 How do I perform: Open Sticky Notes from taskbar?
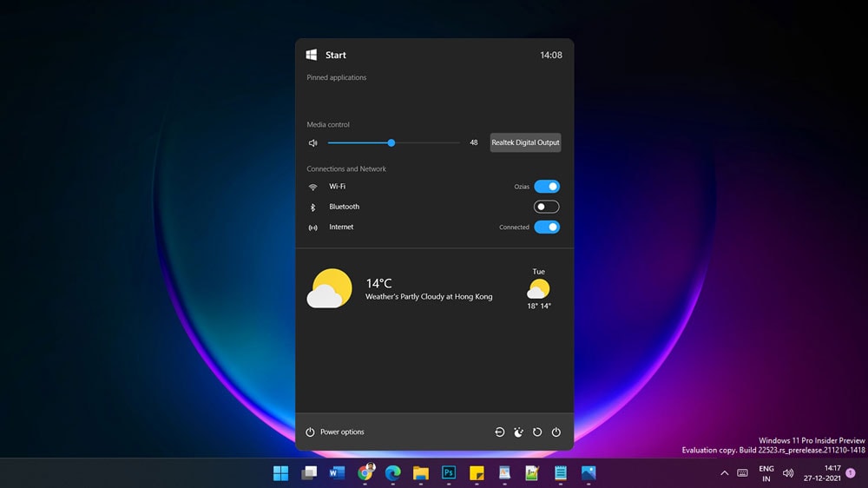(x=477, y=473)
